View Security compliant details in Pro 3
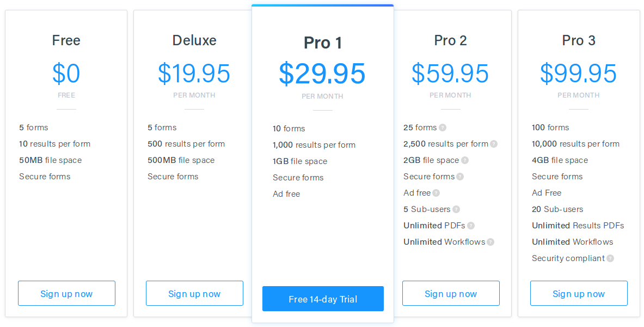The image size is (644, 327). [x=609, y=258]
